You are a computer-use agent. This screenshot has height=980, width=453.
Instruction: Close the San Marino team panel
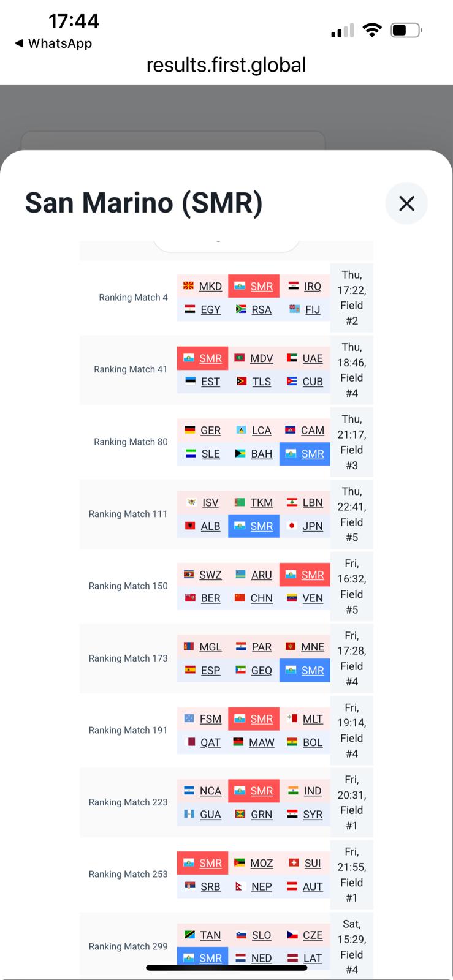(406, 203)
